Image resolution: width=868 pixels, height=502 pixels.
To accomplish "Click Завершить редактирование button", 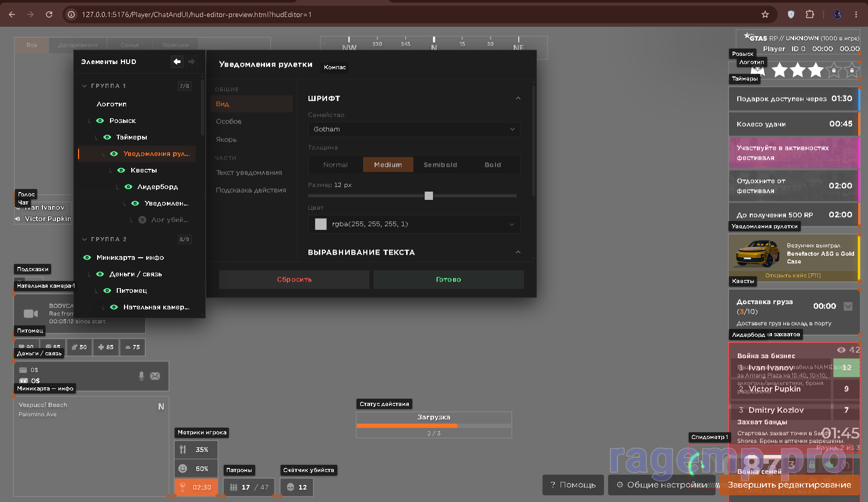I will coord(789,485).
